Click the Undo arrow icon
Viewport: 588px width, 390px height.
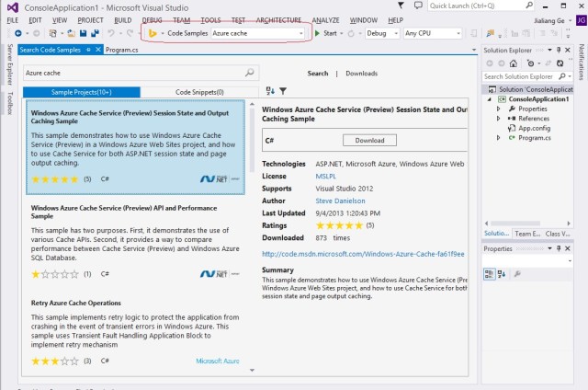click(111, 33)
